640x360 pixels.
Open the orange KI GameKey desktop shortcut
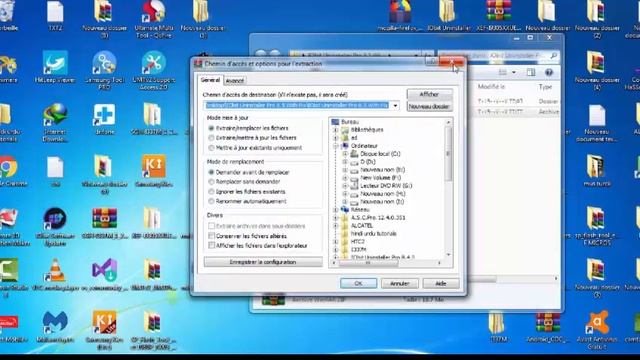[x=153, y=167]
